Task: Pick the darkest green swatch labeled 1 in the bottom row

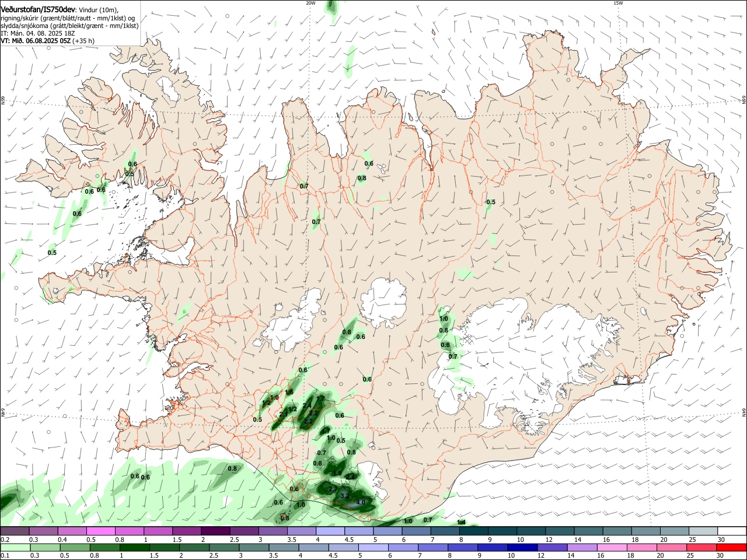Action: (x=134, y=548)
